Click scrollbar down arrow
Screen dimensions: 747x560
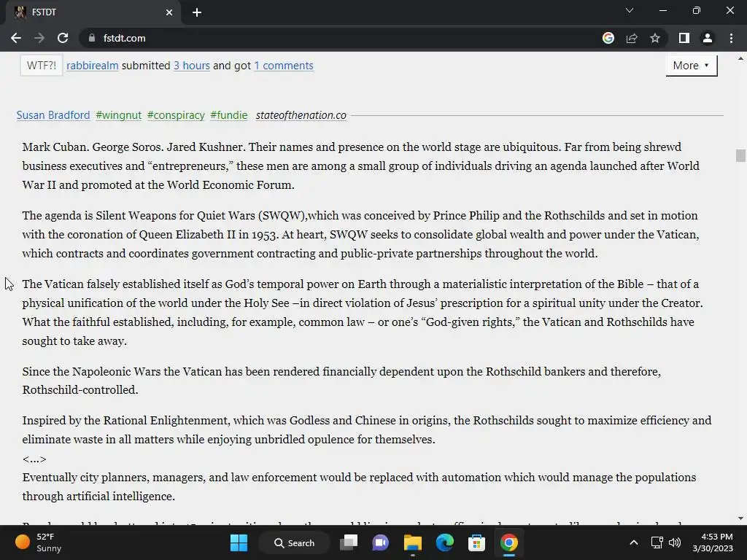click(740, 518)
